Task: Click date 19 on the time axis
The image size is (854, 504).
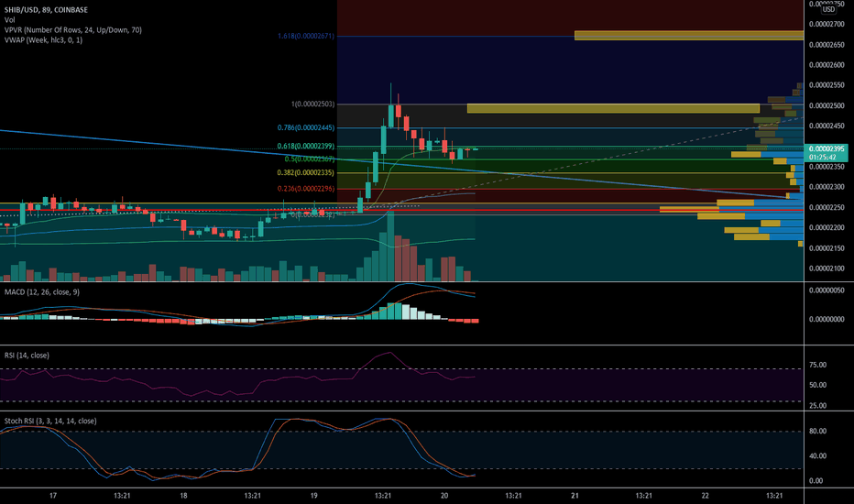Action: (313, 496)
